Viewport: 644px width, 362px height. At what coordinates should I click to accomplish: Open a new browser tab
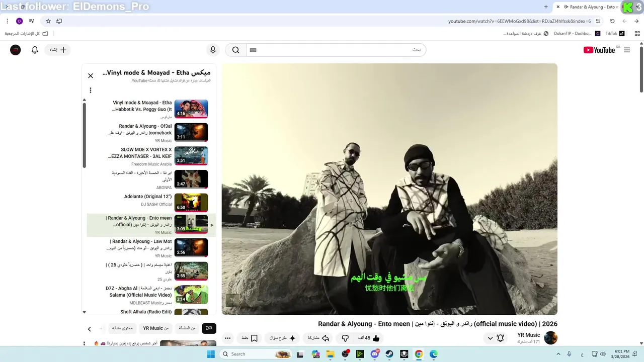click(x=546, y=7)
